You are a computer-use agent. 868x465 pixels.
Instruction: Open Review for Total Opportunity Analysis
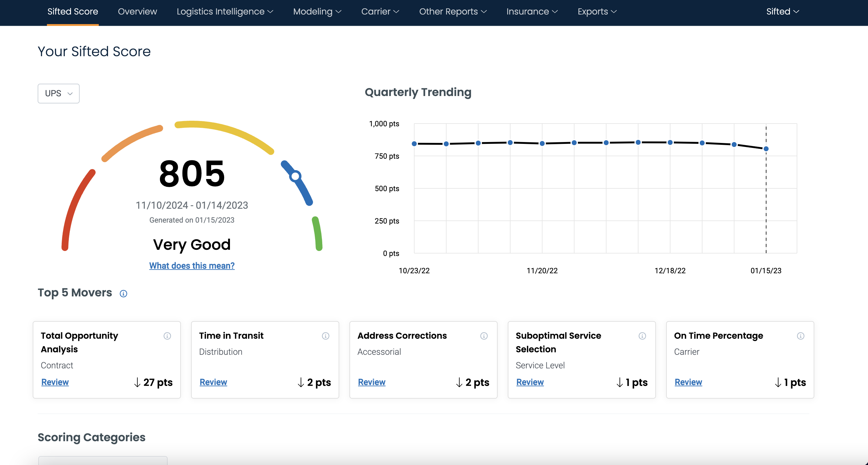[x=55, y=382]
